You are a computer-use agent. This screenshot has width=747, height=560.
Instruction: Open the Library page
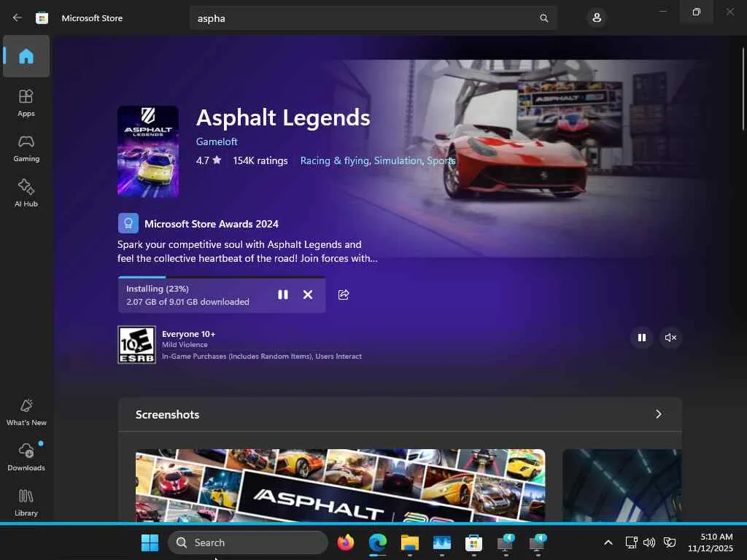point(26,503)
